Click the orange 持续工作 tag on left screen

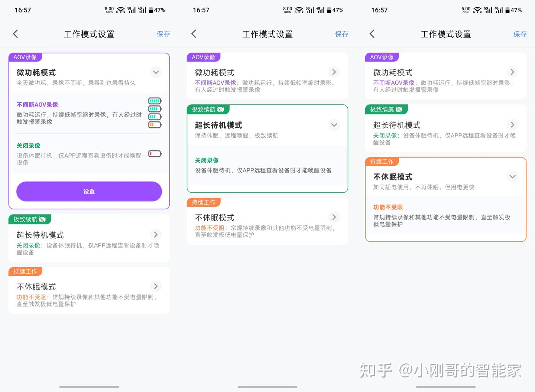point(25,271)
